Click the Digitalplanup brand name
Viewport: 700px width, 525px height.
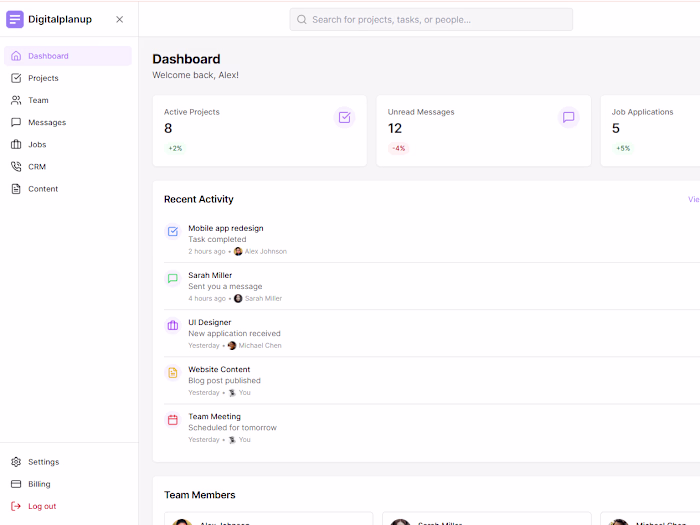[60, 19]
